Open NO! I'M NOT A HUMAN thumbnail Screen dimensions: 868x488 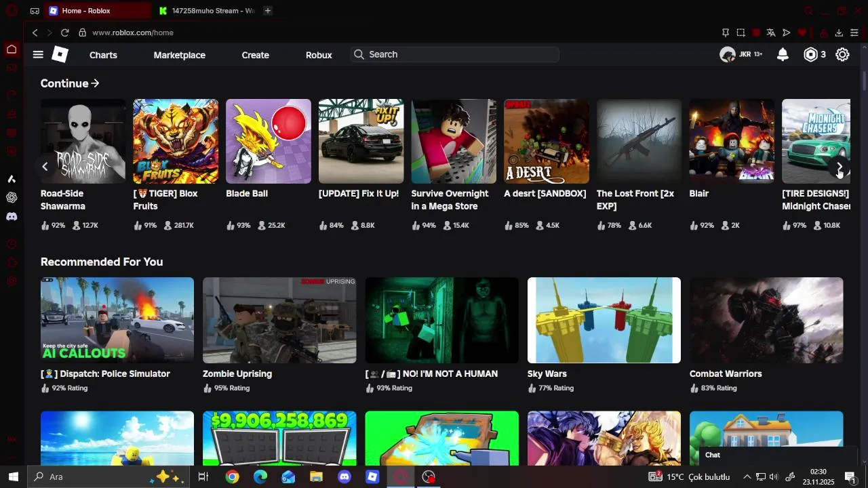441,320
